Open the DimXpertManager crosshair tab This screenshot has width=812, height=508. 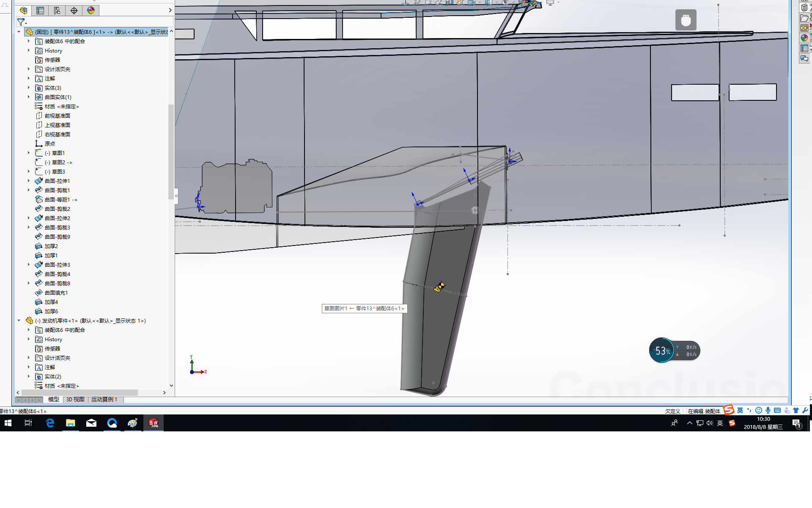(74, 11)
